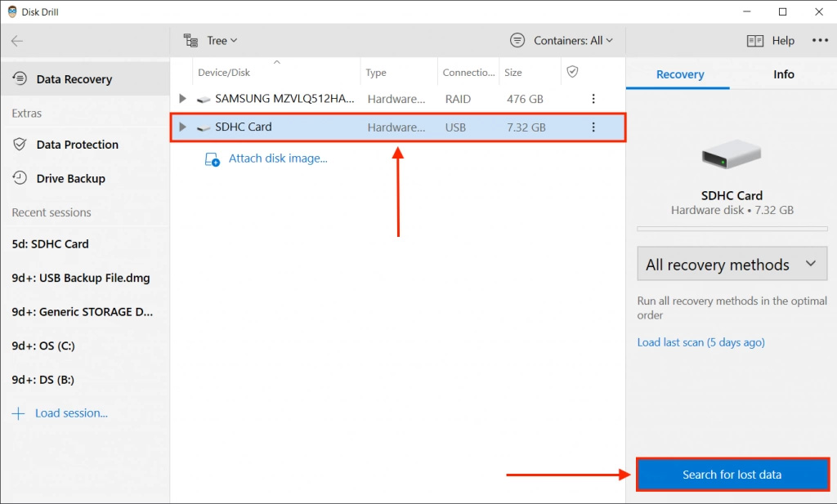Screen dimensions: 837x504
Task: Click the large SDHC Card drive image
Action: 732,154
